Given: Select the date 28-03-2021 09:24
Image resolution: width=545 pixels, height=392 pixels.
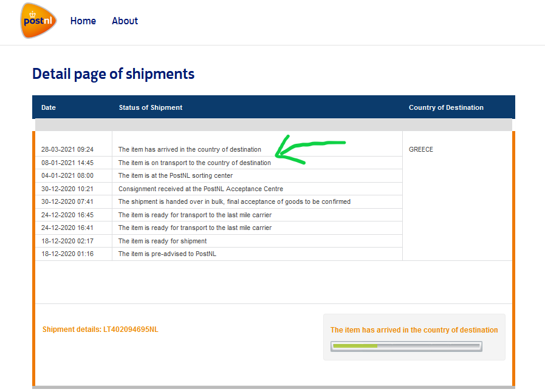Looking at the screenshot, I should (x=67, y=150).
